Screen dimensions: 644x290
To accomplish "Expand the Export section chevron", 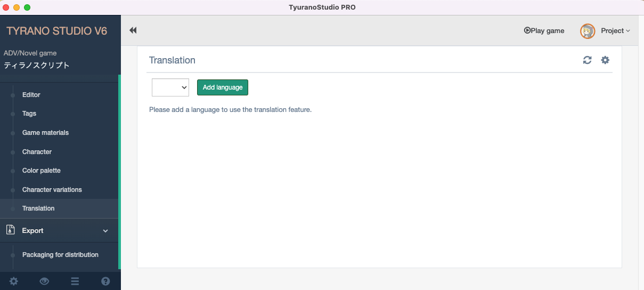I will point(105,231).
